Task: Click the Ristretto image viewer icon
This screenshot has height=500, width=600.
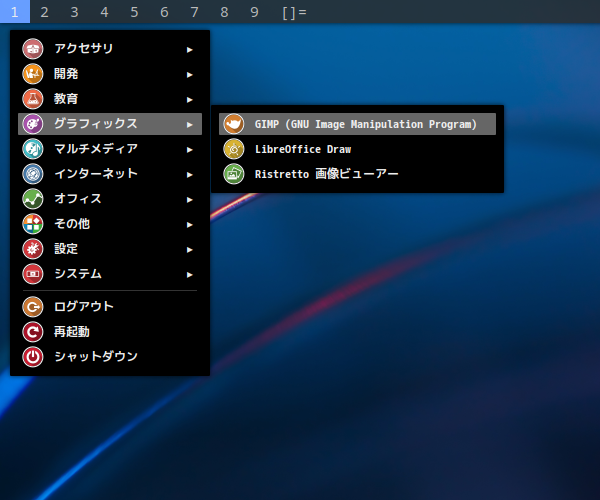Action: point(234,174)
